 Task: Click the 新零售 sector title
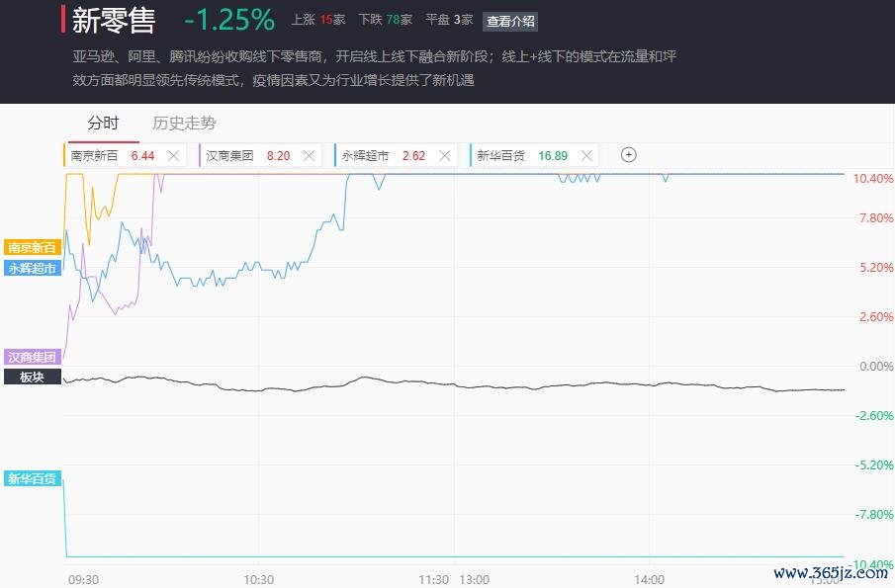tap(114, 20)
